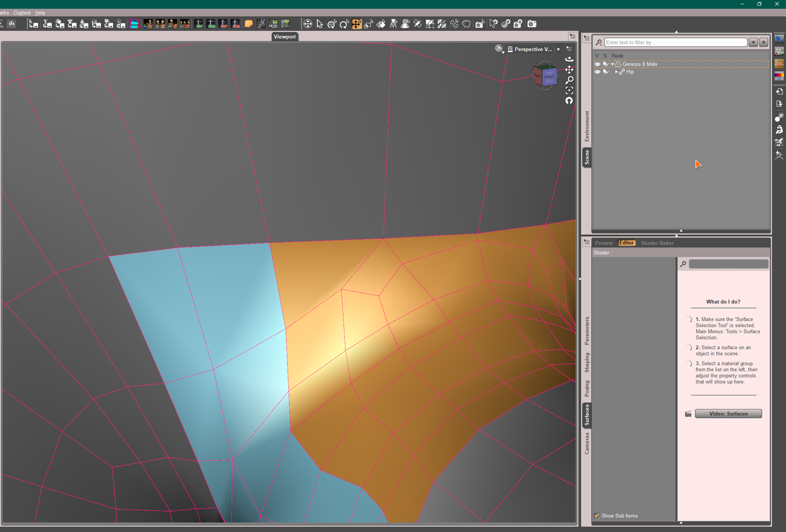
Task: Click the view cube gizmo
Action: coord(544,76)
